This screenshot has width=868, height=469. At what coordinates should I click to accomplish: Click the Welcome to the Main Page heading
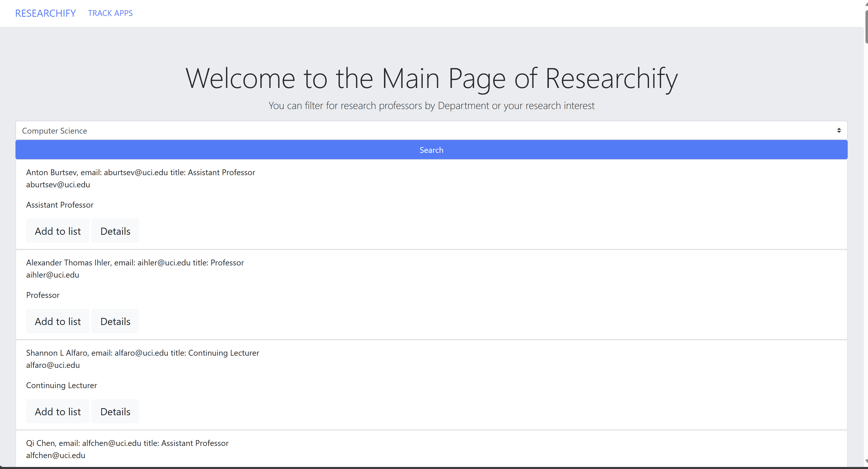click(x=431, y=78)
